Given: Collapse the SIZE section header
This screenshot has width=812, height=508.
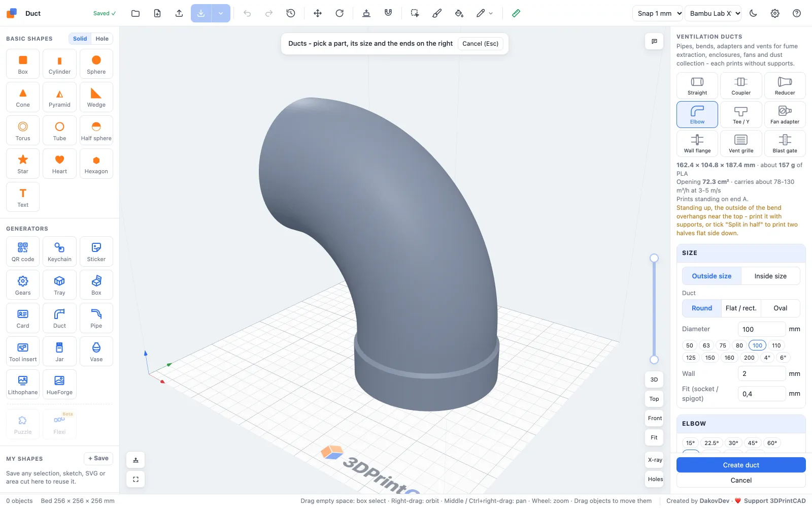Looking at the screenshot, I should pyautogui.click(x=741, y=253).
